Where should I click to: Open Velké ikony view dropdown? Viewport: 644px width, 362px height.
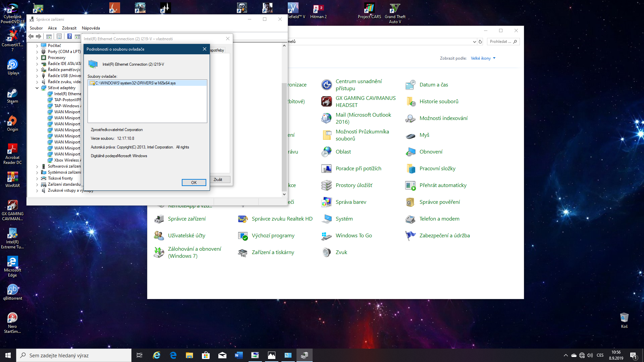coord(483,58)
